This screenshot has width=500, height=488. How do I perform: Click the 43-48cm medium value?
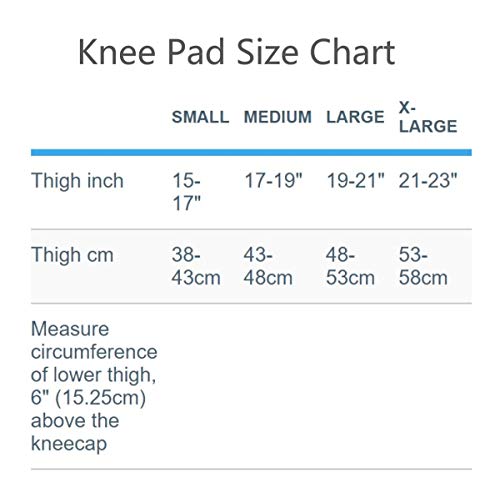point(268,266)
